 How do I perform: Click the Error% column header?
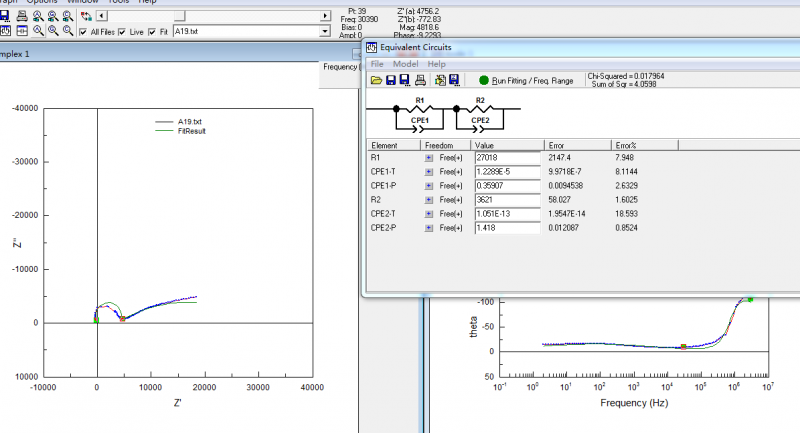pyautogui.click(x=627, y=145)
